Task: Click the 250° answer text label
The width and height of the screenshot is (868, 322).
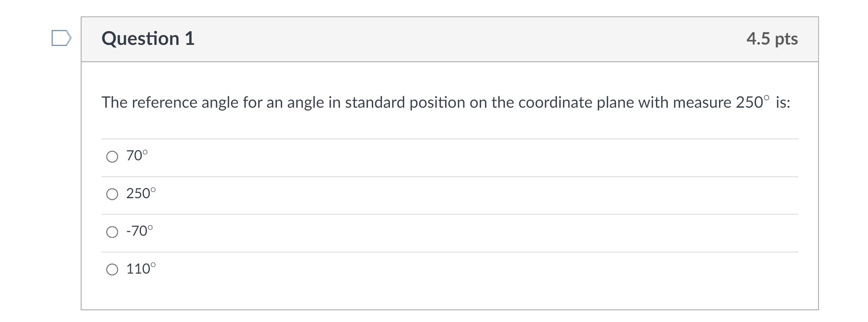Action: tap(140, 193)
